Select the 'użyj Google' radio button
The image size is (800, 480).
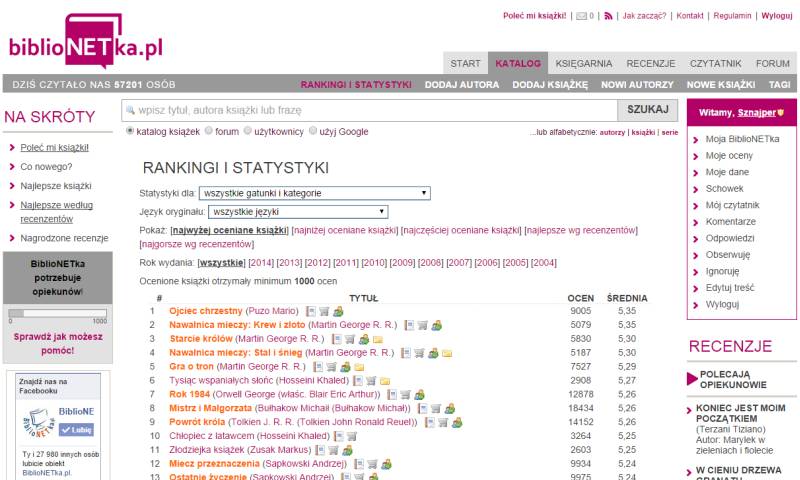click(313, 131)
